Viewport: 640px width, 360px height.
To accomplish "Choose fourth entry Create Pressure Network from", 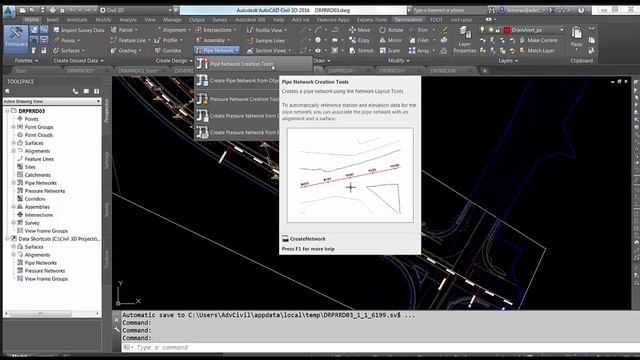I will point(237,116).
